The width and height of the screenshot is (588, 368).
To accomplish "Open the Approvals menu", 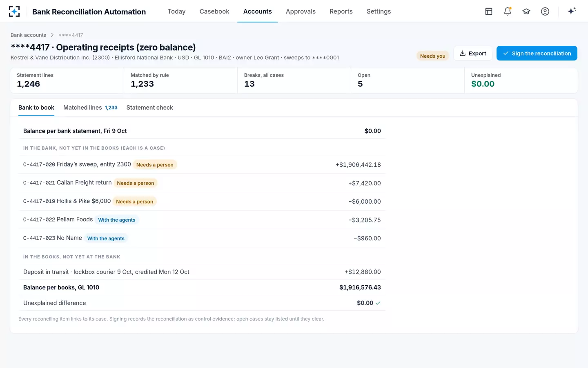I will click(301, 11).
